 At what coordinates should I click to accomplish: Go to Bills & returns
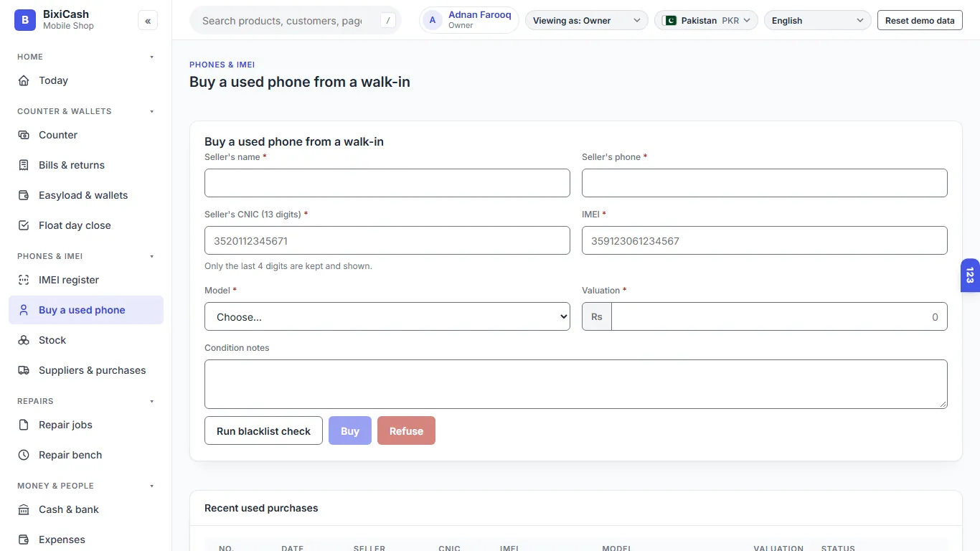click(x=86, y=165)
